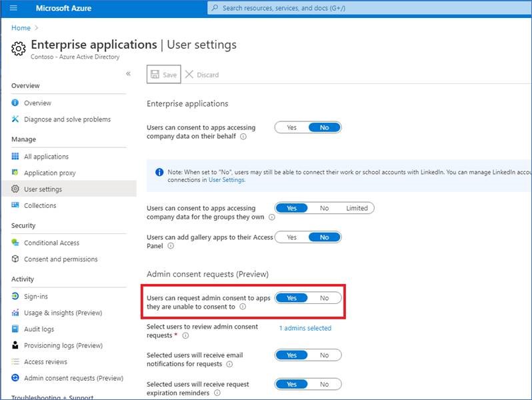
Task: Open the hamburger portal menu
Action: coord(13,8)
